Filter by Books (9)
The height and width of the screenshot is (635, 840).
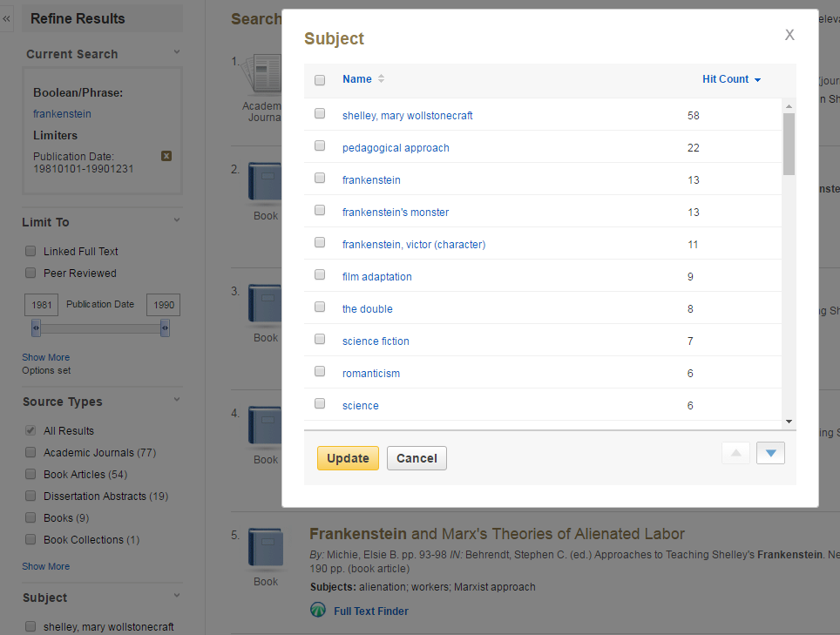click(30, 517)
